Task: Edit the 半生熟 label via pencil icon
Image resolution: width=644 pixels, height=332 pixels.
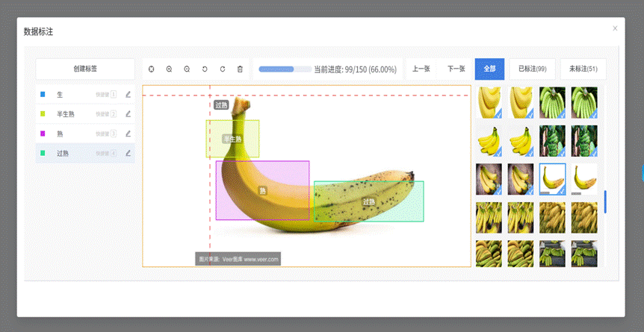Action: pos(128,114)
